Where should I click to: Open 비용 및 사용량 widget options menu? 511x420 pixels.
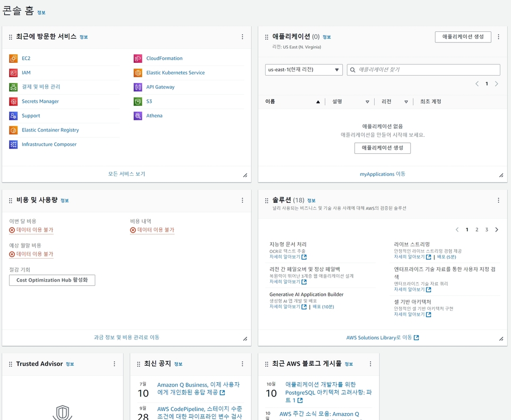242,200
